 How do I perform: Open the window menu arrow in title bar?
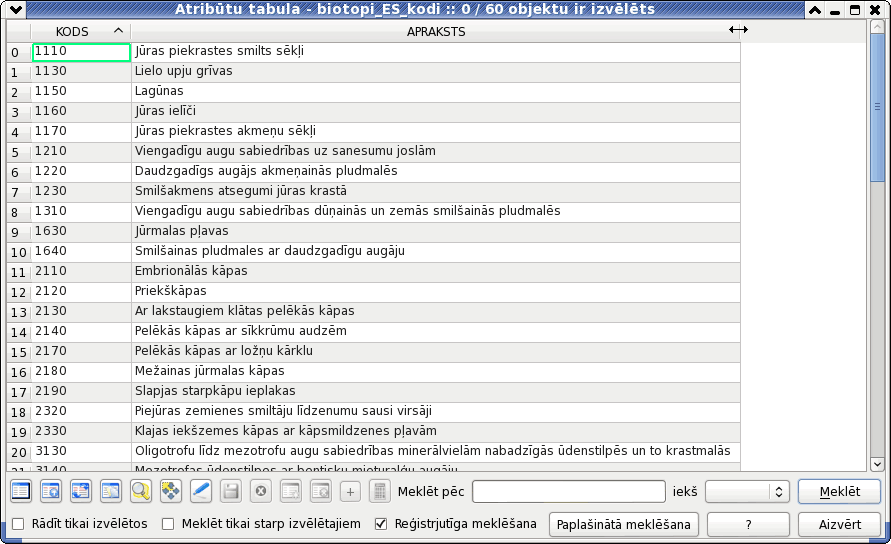[16, 10]
